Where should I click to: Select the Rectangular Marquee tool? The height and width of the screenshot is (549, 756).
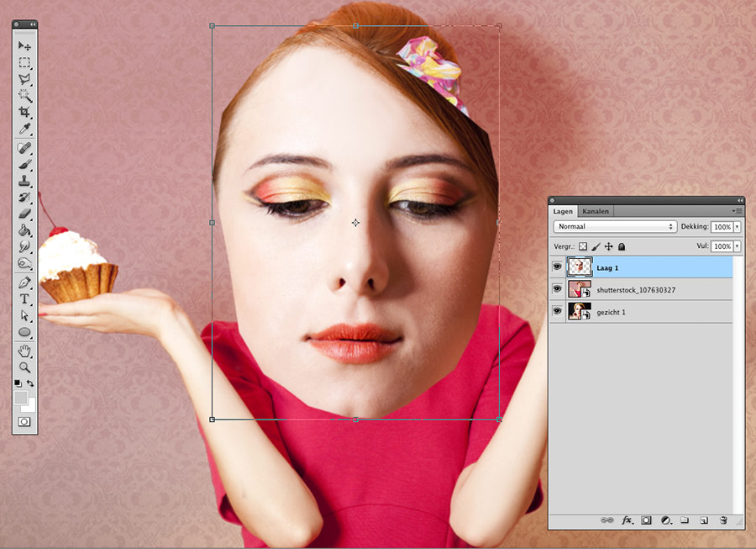pyautogui.click(x=24, y=63)
